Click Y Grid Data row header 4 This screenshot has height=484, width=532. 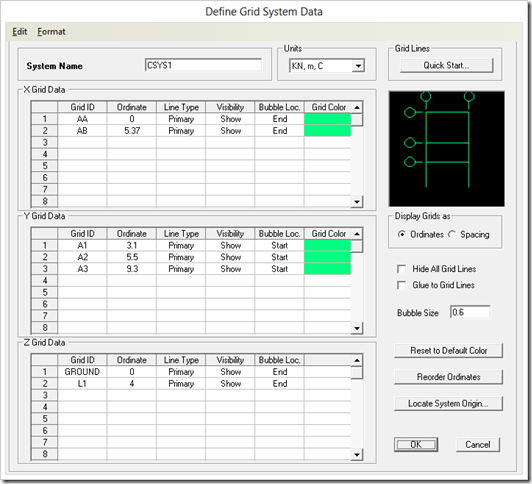[44, 280]
